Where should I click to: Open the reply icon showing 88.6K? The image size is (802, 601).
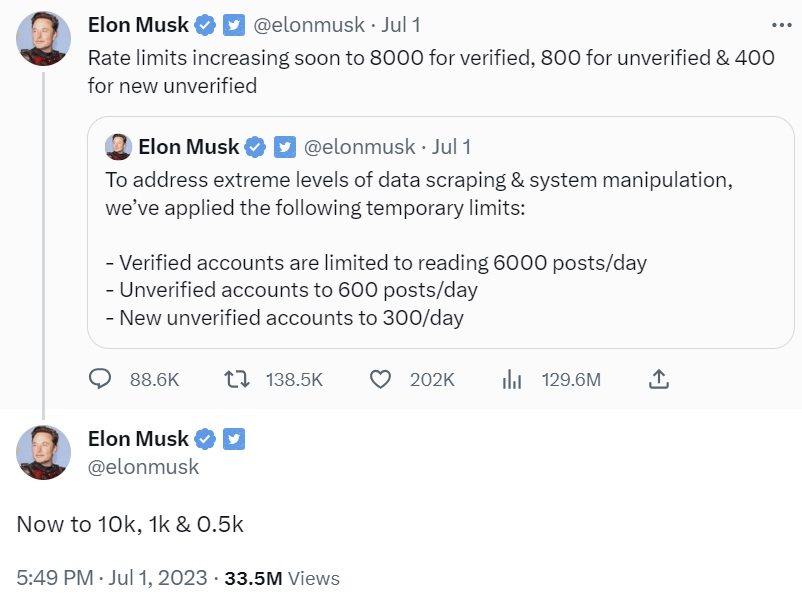(100, 380)
